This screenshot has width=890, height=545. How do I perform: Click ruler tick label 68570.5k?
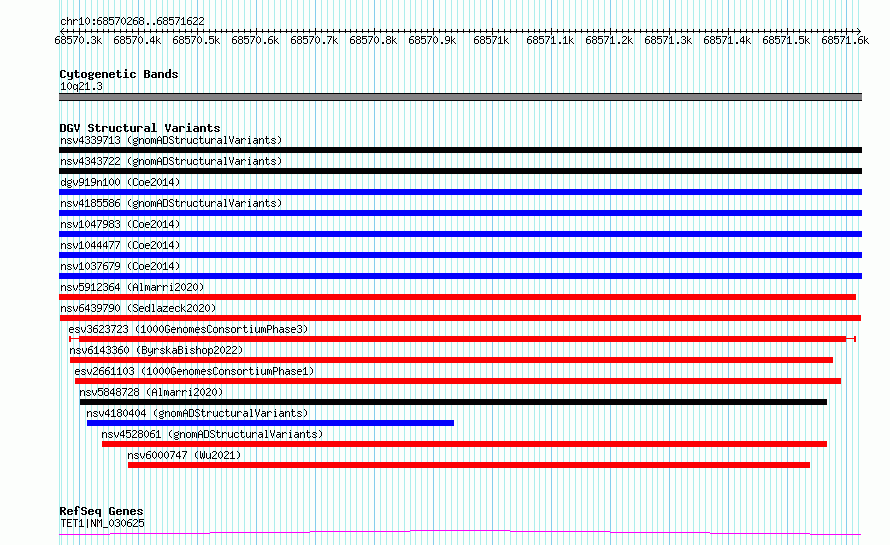point(196,41)
